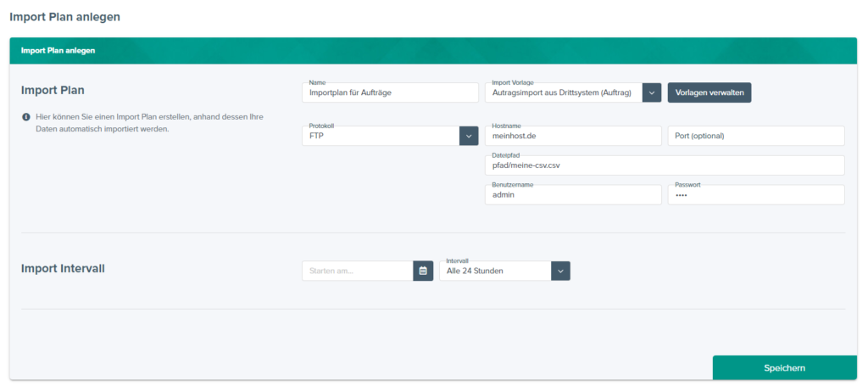The height and width of the screenshot is (386, 868).
Task: Select the Dateipfad input field
Action: point(665,165)
